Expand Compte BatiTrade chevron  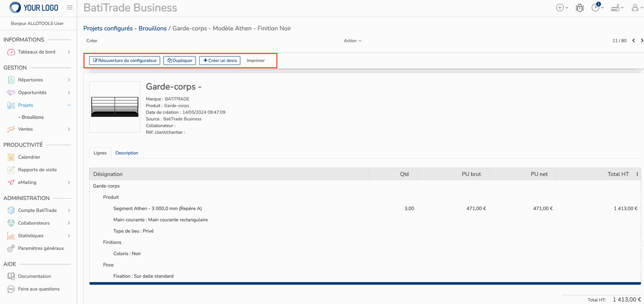pyautogui.click(x=69, y=210)
